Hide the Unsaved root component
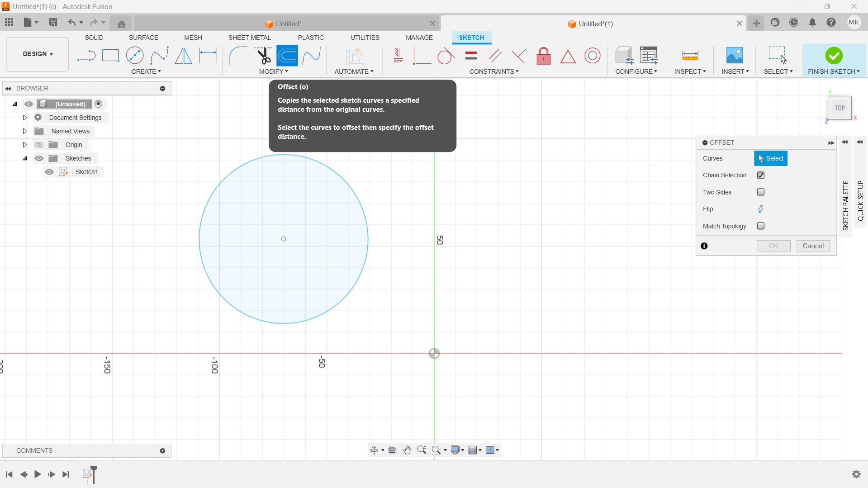The height and width of the screenshot is (488, 868). coord(29,104)
